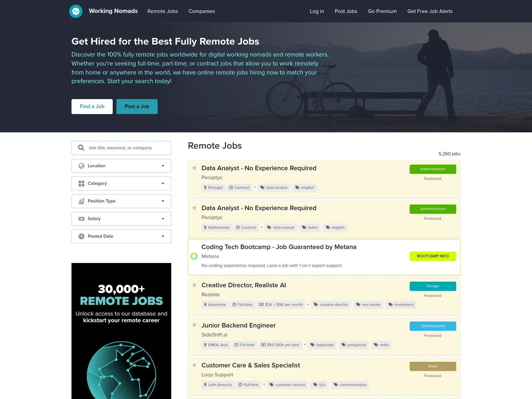
Task: Click the grid icon in Category filter
Action: 81,184
